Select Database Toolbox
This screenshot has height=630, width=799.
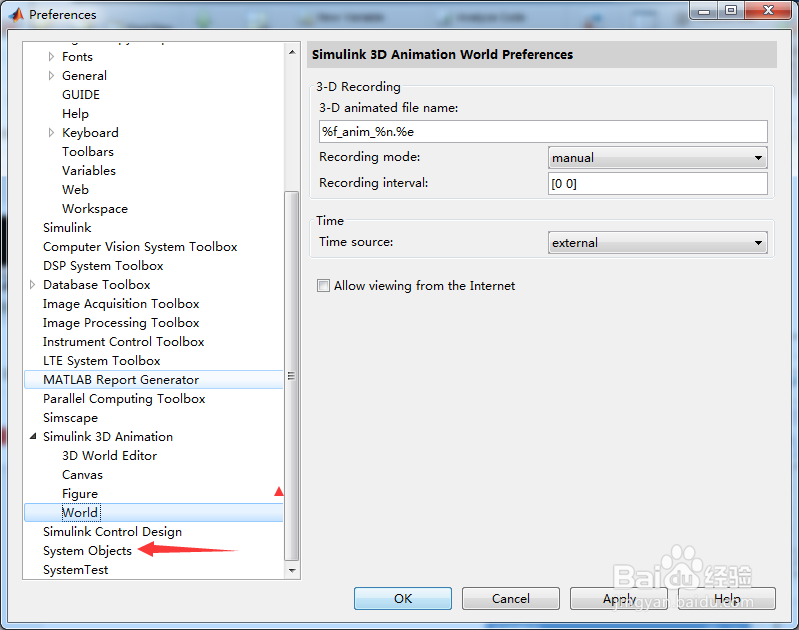click(x=97, y=284)
